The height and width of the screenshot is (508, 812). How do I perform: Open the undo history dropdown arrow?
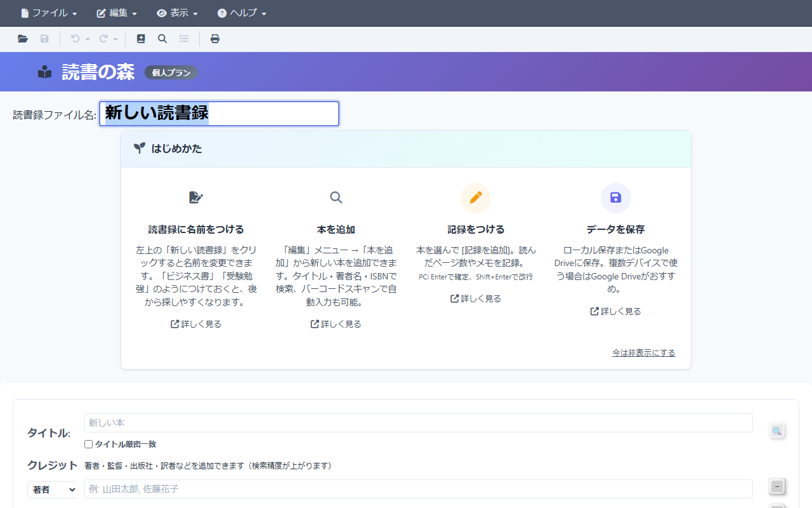coord(88,39)
